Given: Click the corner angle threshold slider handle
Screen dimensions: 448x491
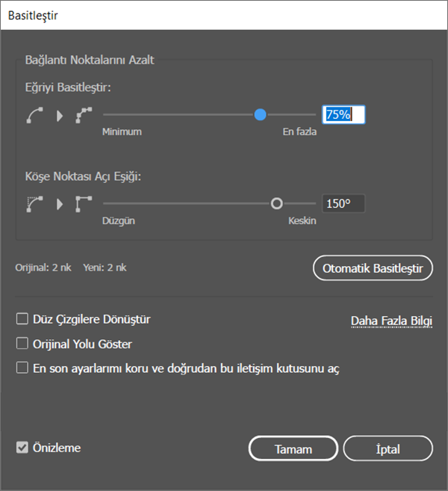Looking at the screenshot, I should point(276,203).
